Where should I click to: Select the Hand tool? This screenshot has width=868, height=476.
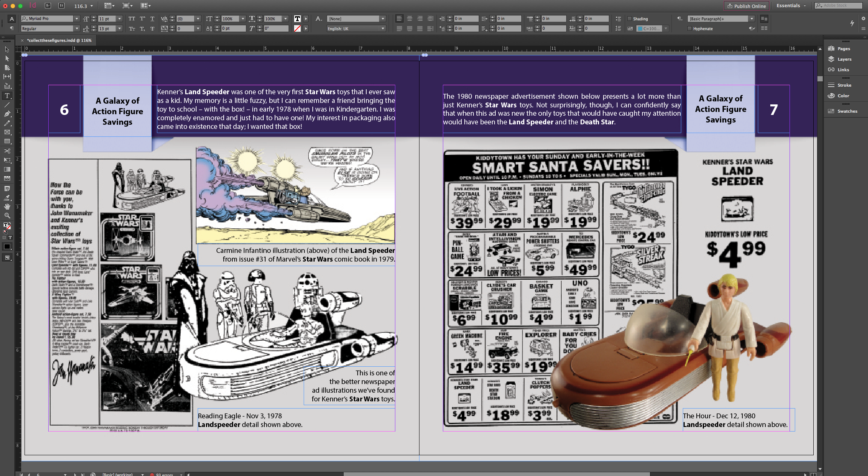(7, 206)
